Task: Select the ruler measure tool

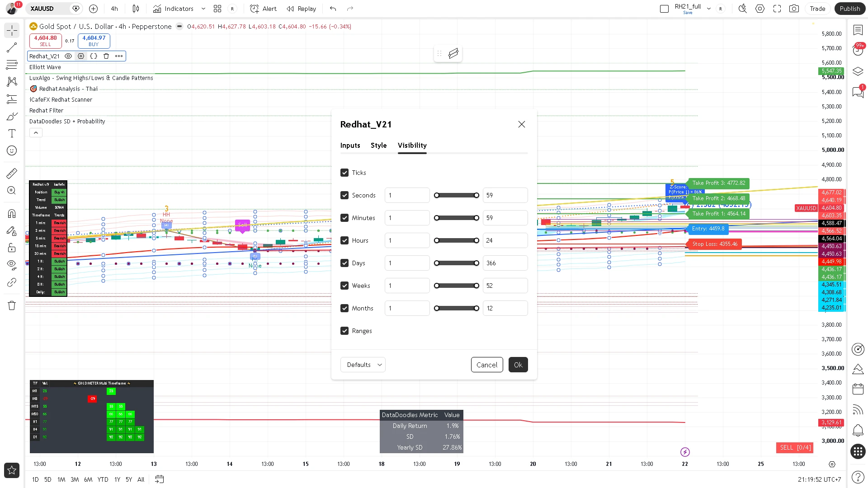Action: click(12, 173)
